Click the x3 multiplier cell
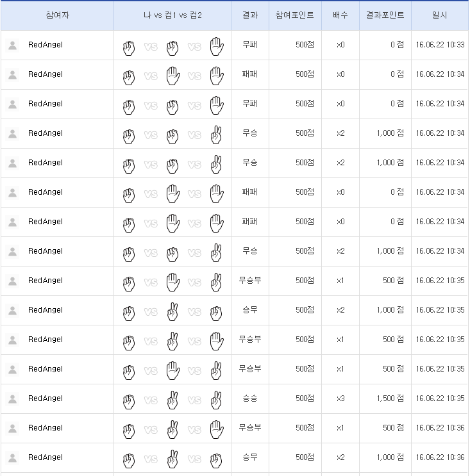Viewport: 470px width, 476px height. coord(340,398)
